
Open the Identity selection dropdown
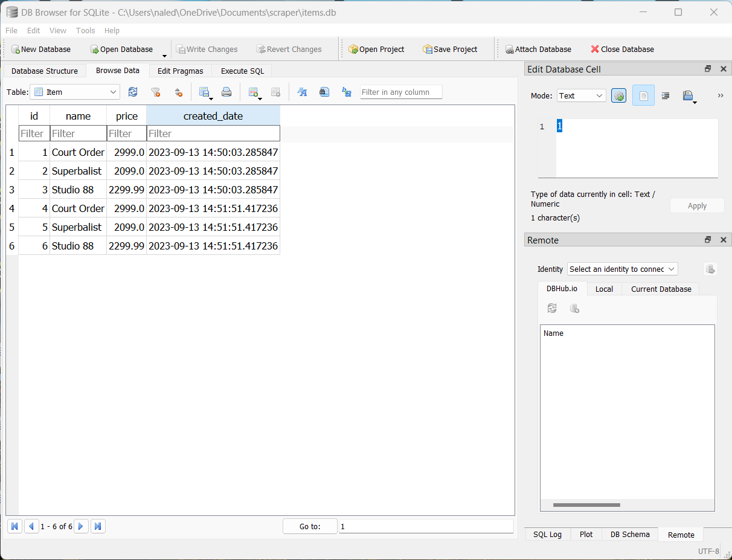[622, 269]
